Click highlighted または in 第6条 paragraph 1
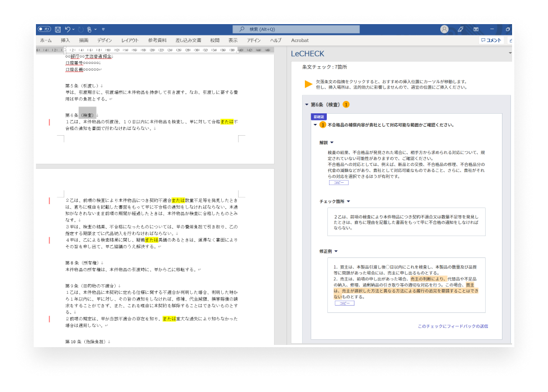The height and width of the screenshot is (392, 548). pos(227,122)
